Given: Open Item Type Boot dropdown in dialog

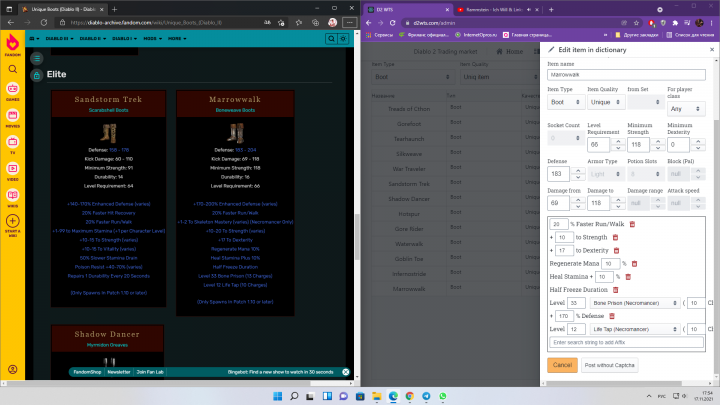Looking at the screenshot, I should (x=565, y=102).
